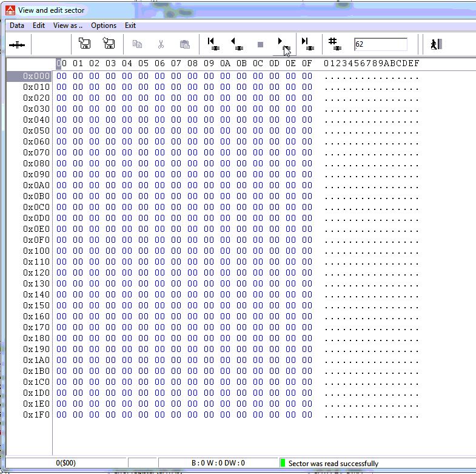Click the green status indicator

283,463
